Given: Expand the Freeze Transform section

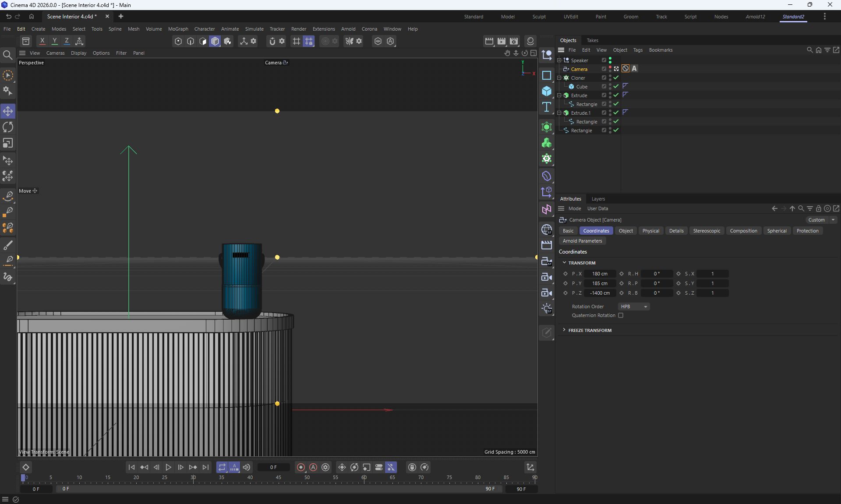Looking at the screenshot, I should click(590, 330).
